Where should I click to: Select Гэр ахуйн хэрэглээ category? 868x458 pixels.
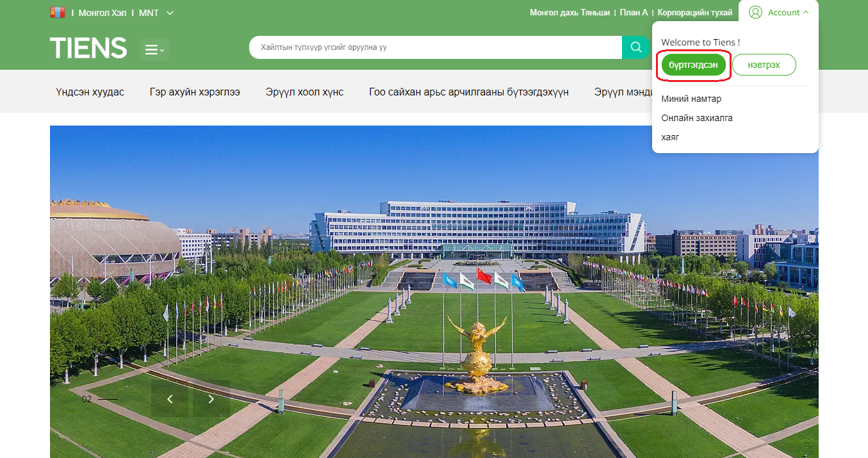pos(195,92)
